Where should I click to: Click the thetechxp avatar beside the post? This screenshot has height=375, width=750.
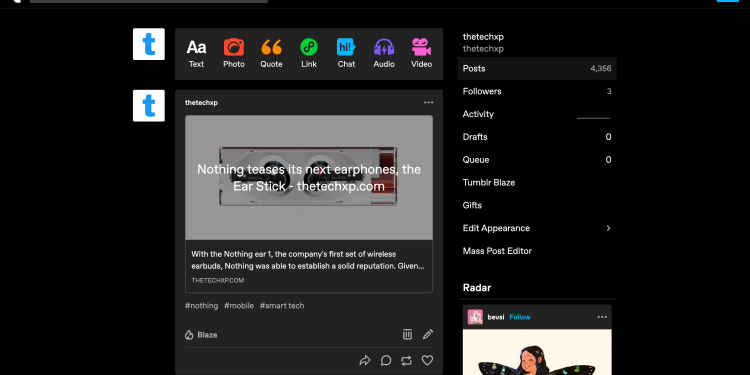pyautogui.click(x=149, y=106)
